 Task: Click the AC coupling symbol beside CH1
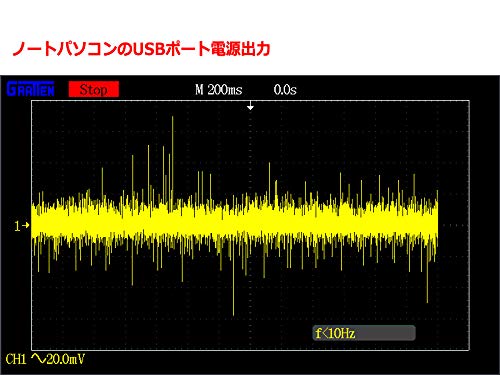(39, 359)
